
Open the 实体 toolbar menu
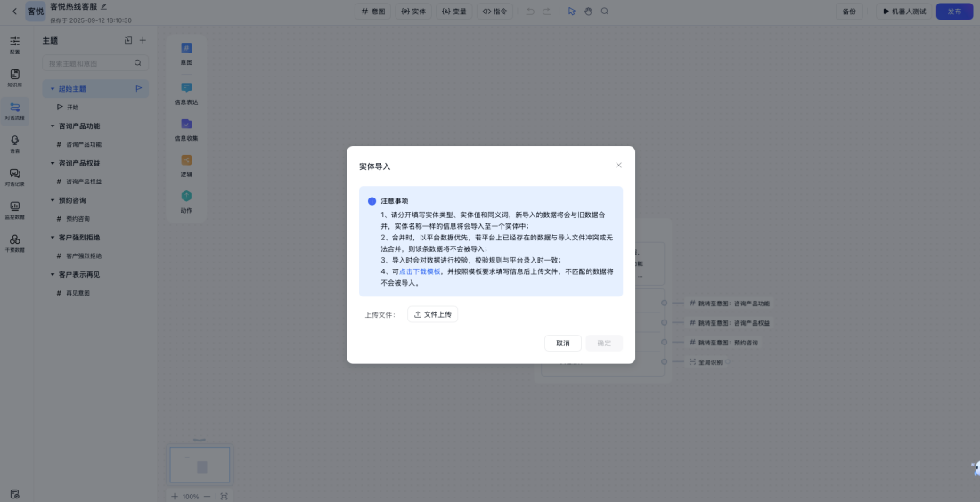[x=413, y=12]
